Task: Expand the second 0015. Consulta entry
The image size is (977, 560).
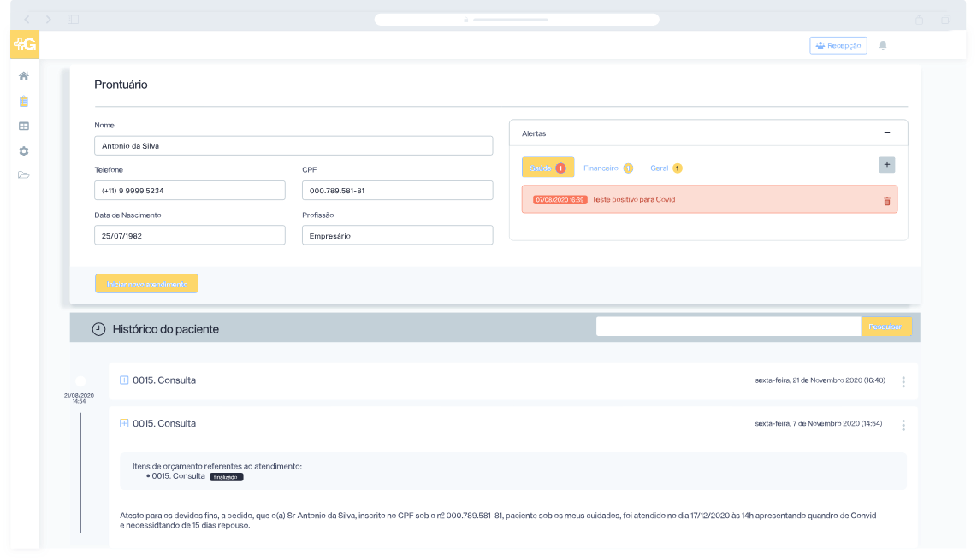Action: click(x=124, y=423)
